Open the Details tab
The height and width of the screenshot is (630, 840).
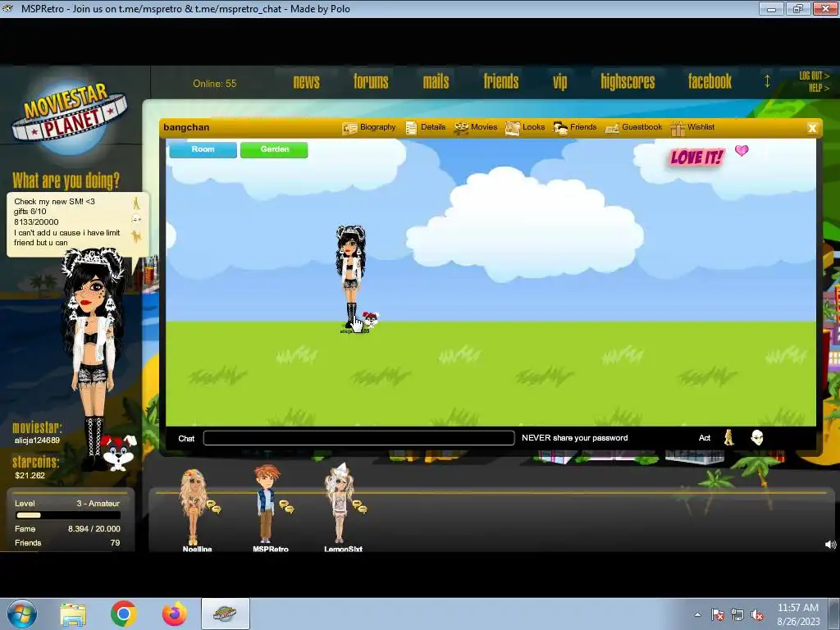tap(426, 127)
